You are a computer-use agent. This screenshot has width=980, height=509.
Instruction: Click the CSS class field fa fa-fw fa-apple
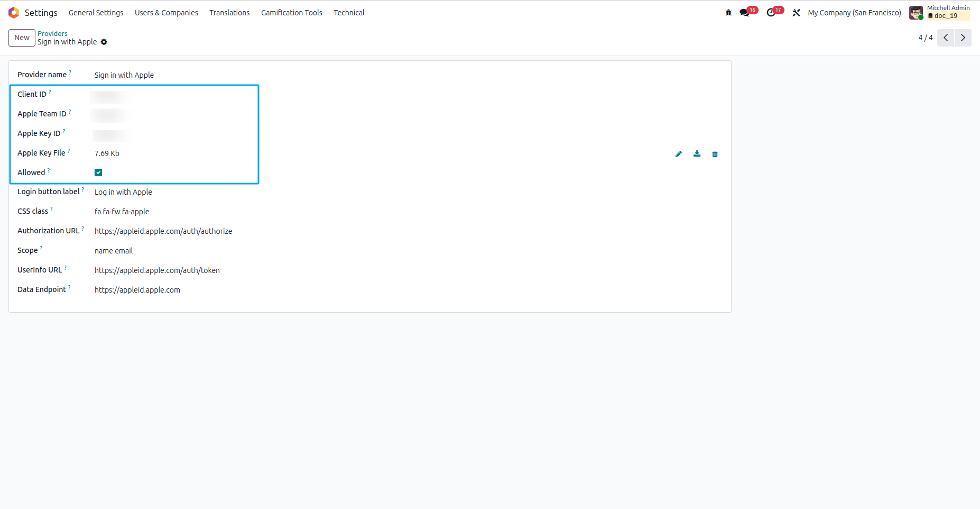pos(122,212)
